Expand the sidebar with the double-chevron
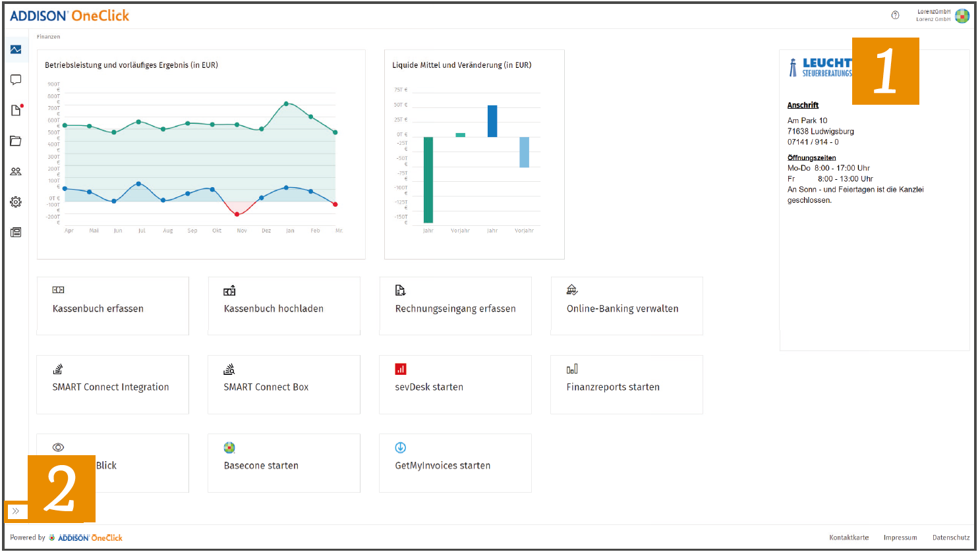 pos(16,511)
